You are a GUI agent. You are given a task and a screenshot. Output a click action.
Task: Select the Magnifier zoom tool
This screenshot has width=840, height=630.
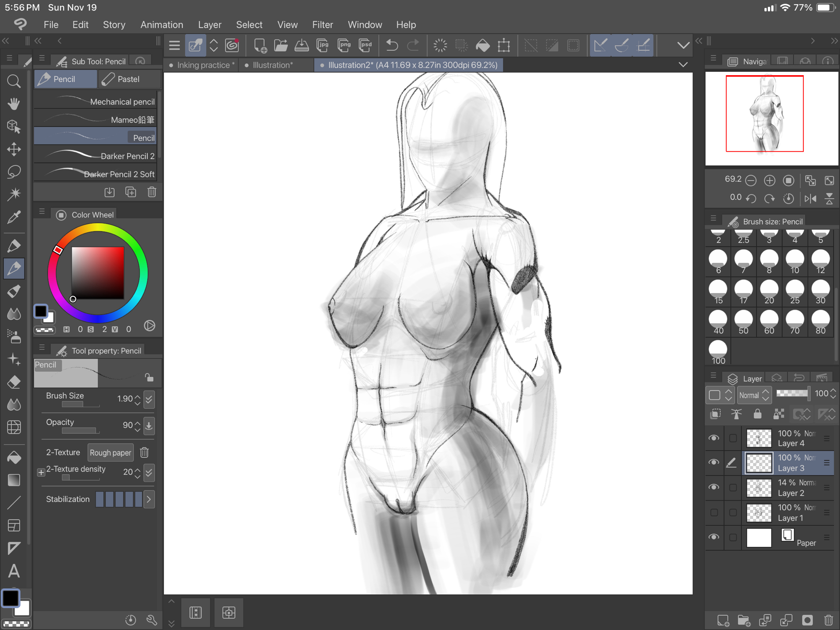(x=14, y=81)
